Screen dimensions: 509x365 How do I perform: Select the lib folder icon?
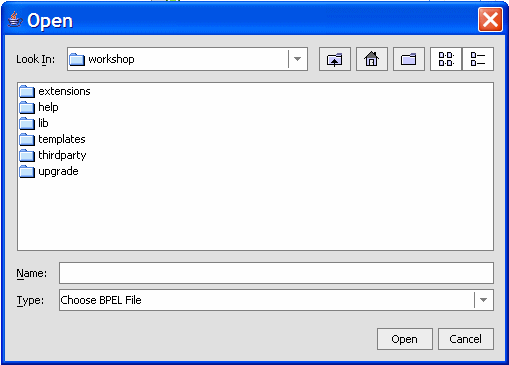(x=27, y=123)
